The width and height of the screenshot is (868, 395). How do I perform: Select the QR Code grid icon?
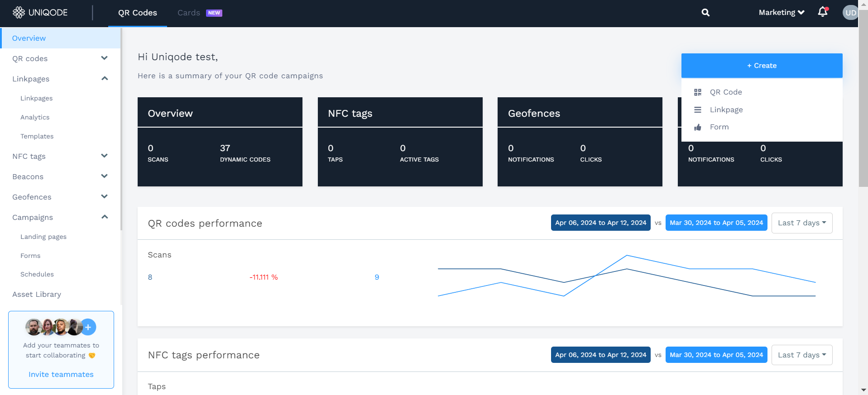click(698, 92)
